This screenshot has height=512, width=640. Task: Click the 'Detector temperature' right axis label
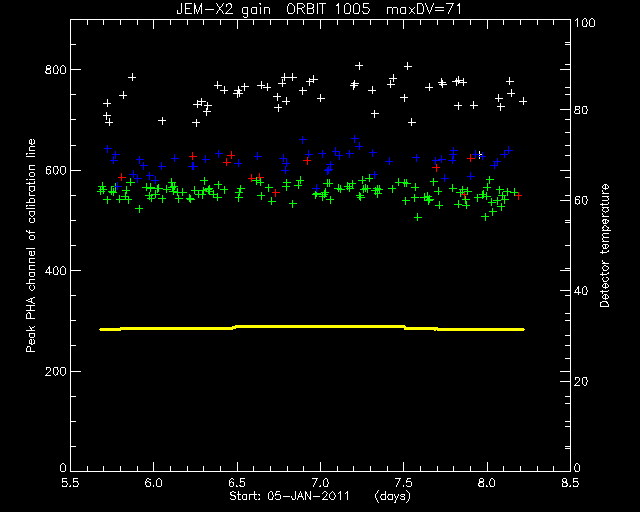tap(604, 245)
